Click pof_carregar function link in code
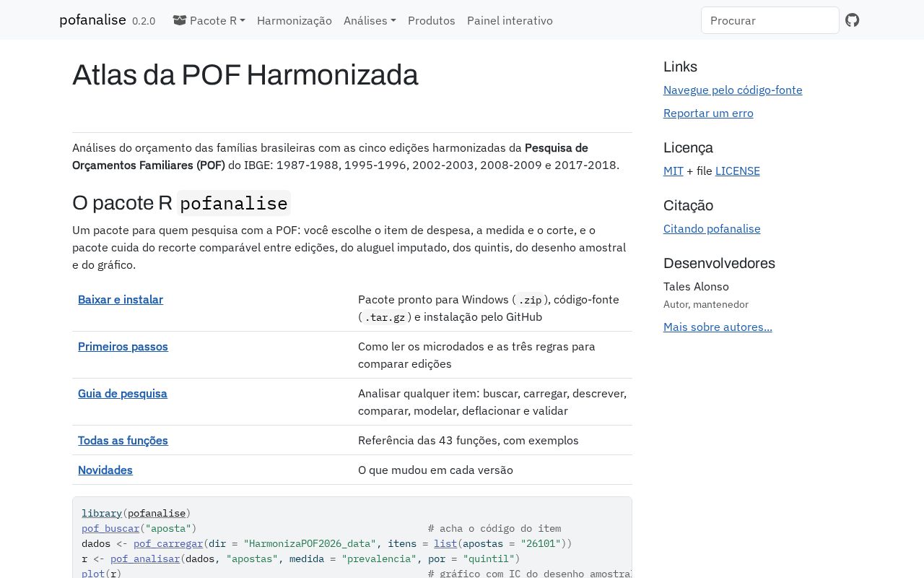The image size is (924, 578). pyautogui.click(x=168, y=543)
